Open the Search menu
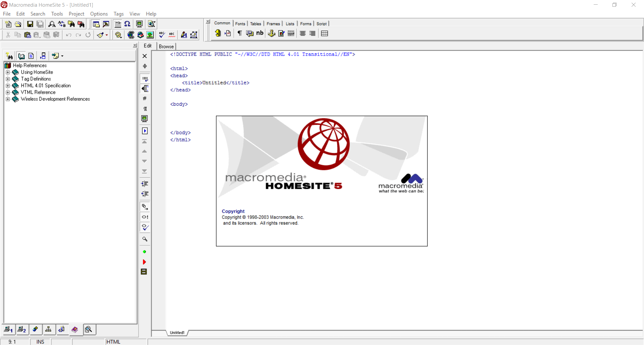 click(x=38, y=14)
